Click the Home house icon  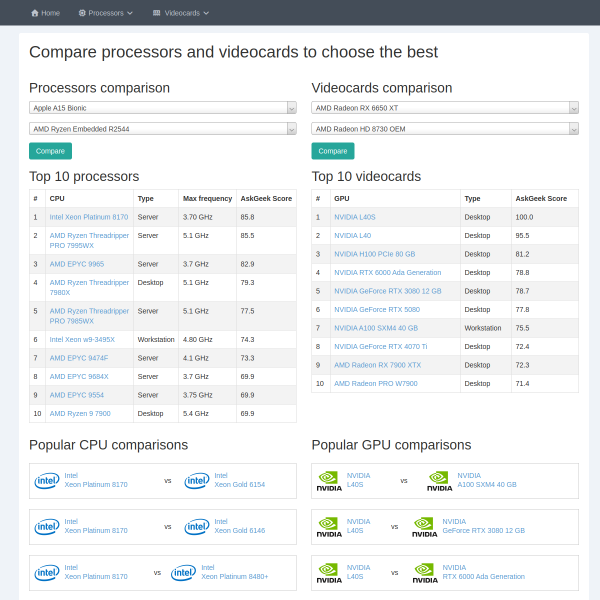tap(35, 13)
